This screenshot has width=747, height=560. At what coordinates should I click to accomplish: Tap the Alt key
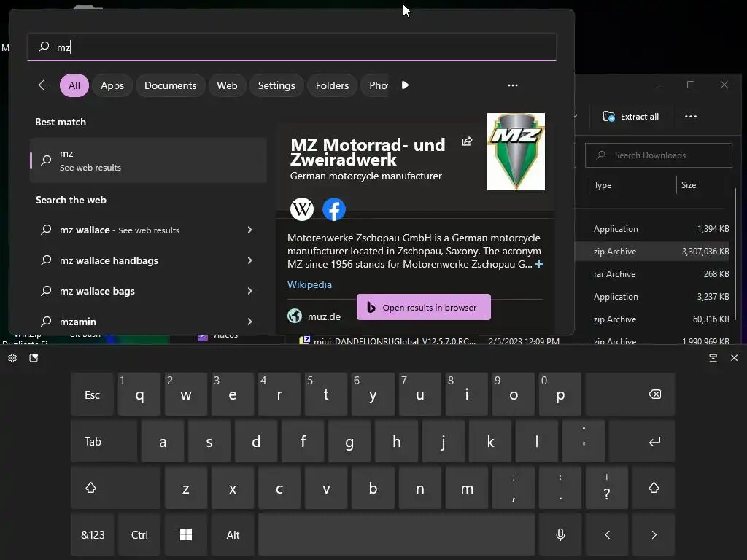coord(233,534)
